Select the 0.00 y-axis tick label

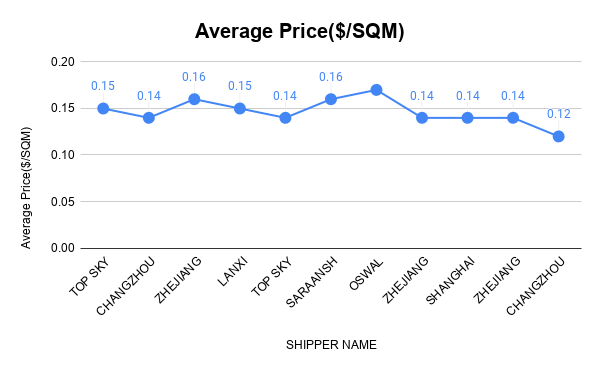(x=63, y=248)
